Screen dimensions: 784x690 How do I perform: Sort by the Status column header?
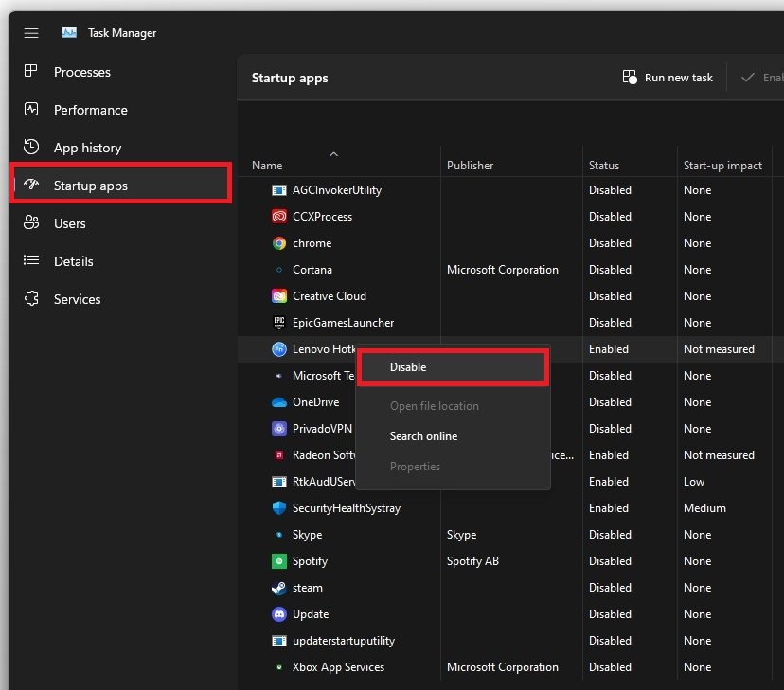tap(603, 166)
